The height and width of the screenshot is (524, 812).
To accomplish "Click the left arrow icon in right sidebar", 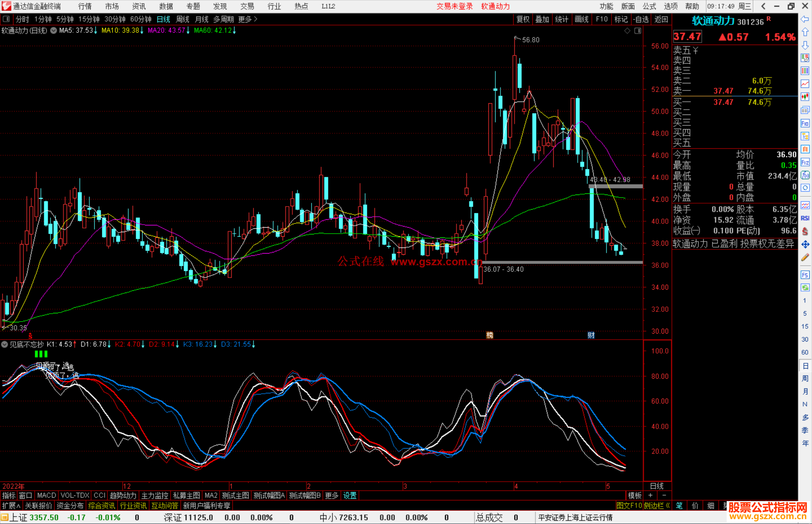I will point(805,19).
